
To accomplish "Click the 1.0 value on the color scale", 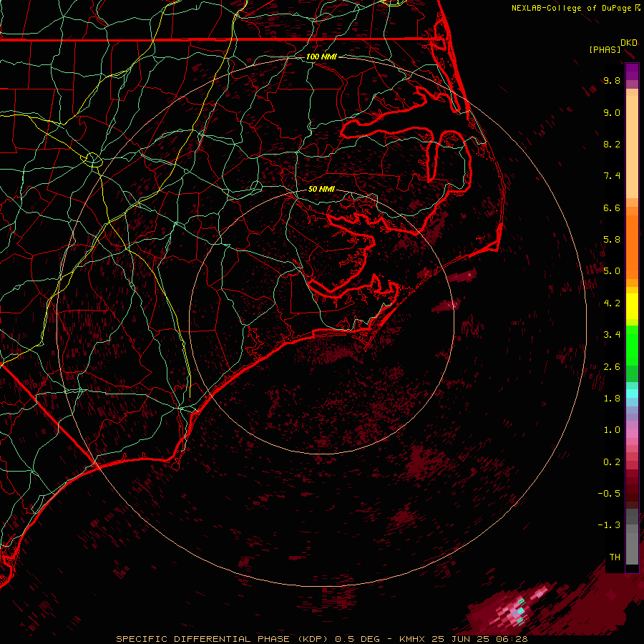I will (612, 430).
